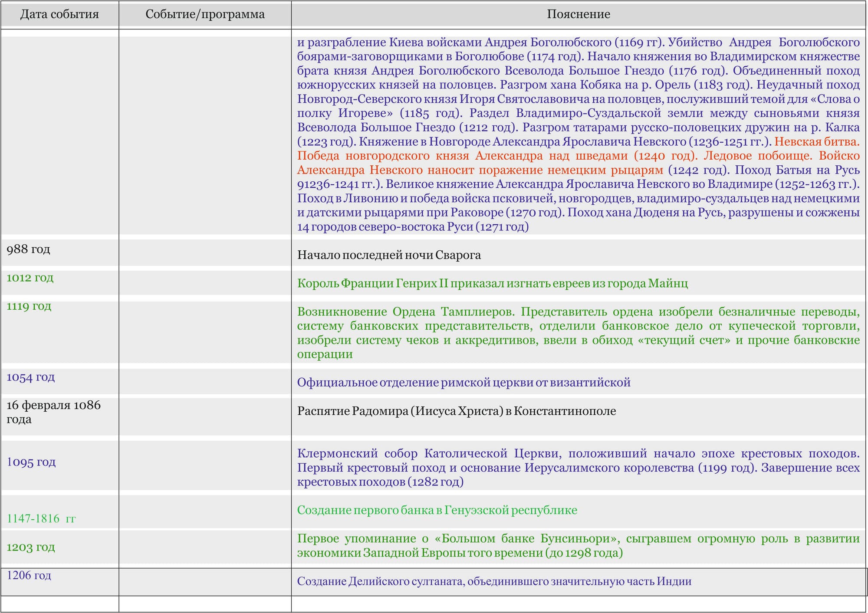Click 'Создание первого банка в Генуэзской республике'
868x613 pixels.
437,510
